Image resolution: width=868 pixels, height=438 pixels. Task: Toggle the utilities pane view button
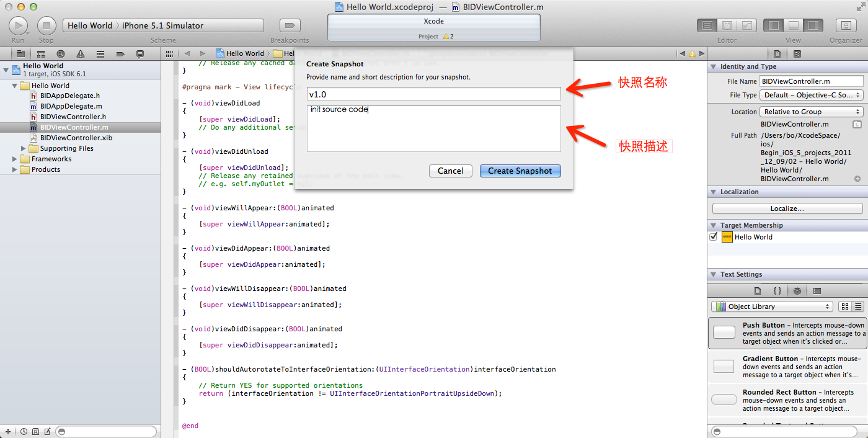tap(813, 25)
